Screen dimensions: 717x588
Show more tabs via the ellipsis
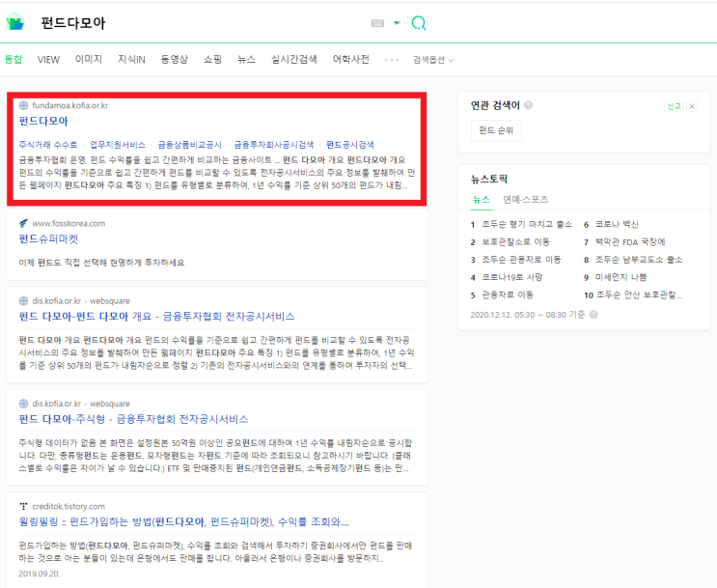pos(392,60)
